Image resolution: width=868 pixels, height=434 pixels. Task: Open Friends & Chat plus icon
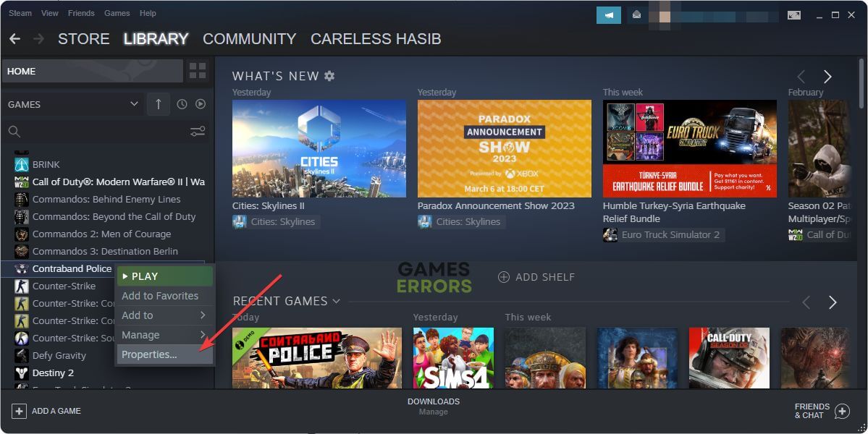coord(842,411)
